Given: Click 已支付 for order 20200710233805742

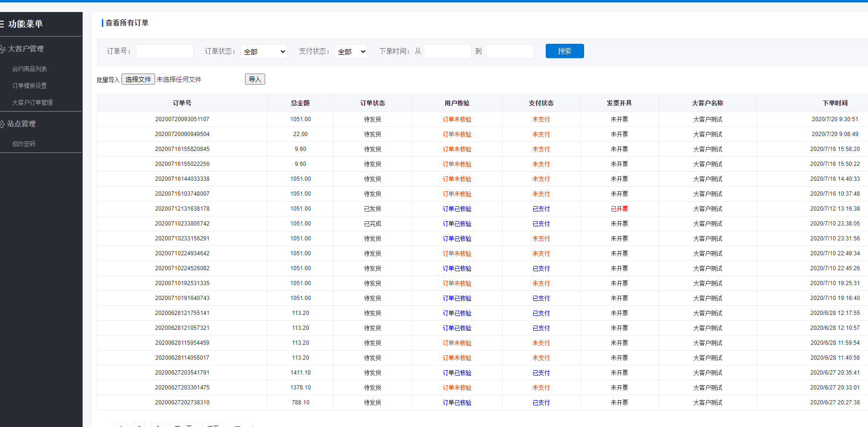Looking at the screenshot, I should tap(541, 224).
